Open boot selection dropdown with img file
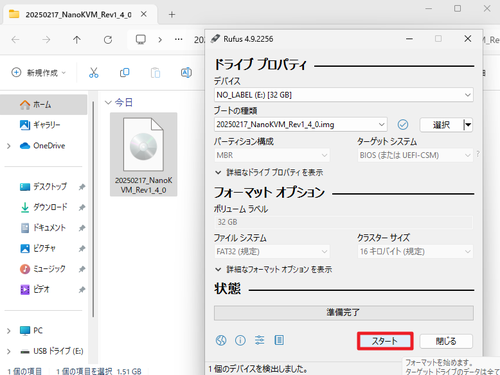500x375 pixels. pyautogui.click(x=300, y=125)
